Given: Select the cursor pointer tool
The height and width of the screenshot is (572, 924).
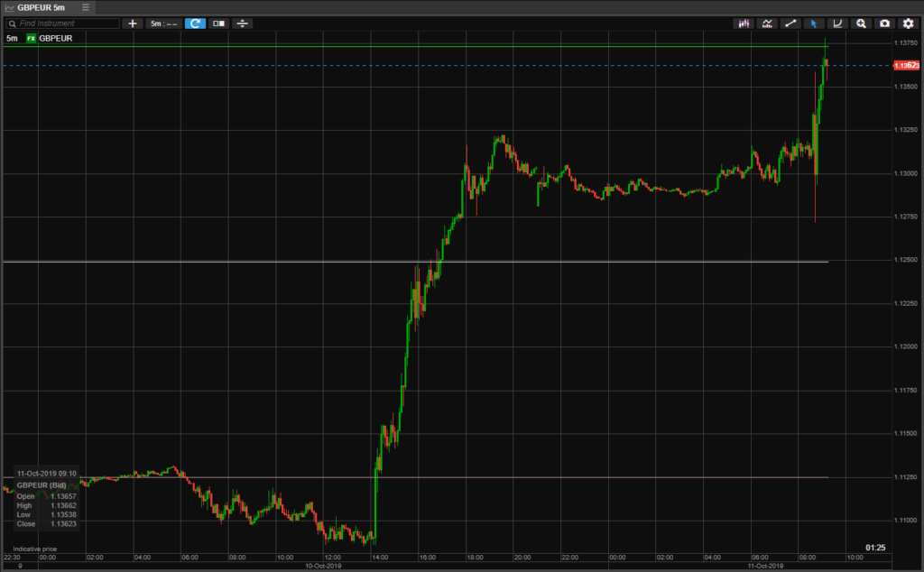Looking at the screenshot, I should pyautogui.click(x=814, y=23).
